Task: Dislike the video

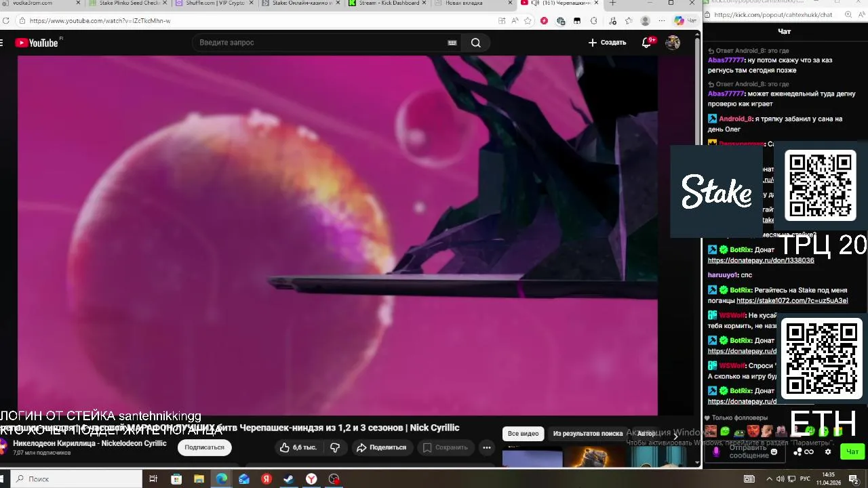Action: pos(335,447)
